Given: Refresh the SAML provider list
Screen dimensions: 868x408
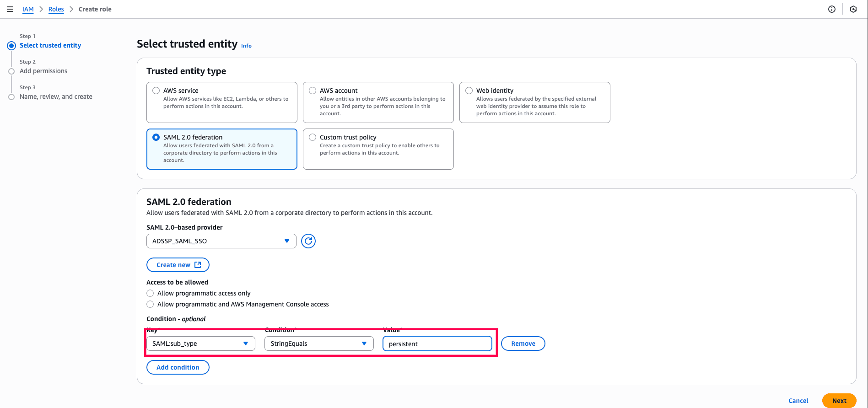Looking at the screenshot, I should coord(308,241).
